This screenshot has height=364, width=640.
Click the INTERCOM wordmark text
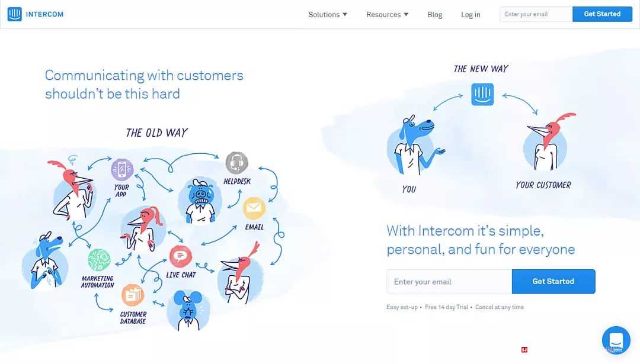point(44,14)
